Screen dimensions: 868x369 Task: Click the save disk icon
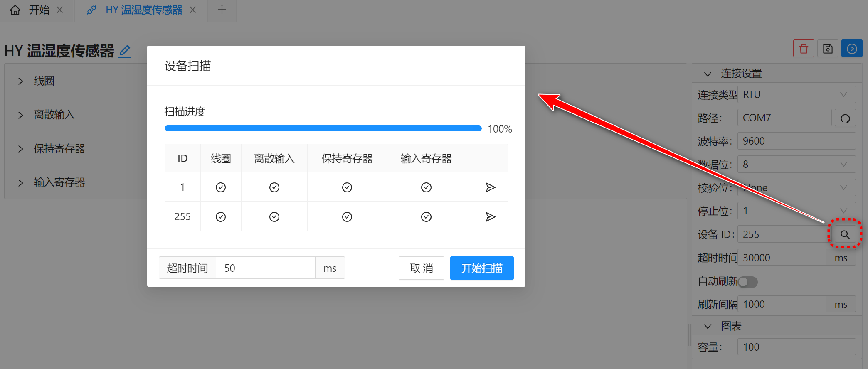(828, 49)
